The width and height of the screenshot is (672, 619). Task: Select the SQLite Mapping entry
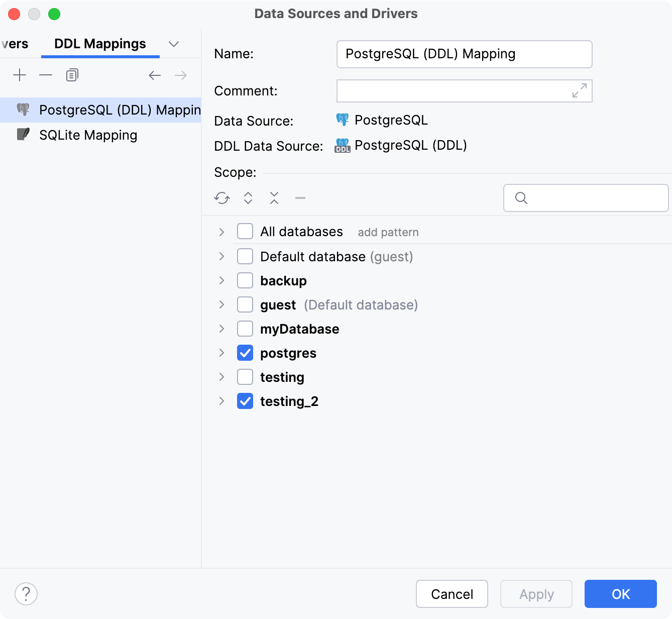88,135
